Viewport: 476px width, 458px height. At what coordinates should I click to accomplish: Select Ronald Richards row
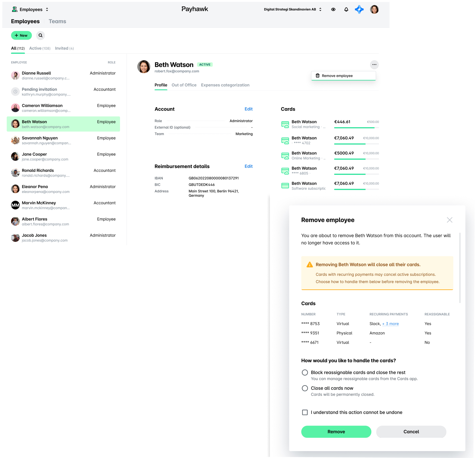[x=63, y=173]
